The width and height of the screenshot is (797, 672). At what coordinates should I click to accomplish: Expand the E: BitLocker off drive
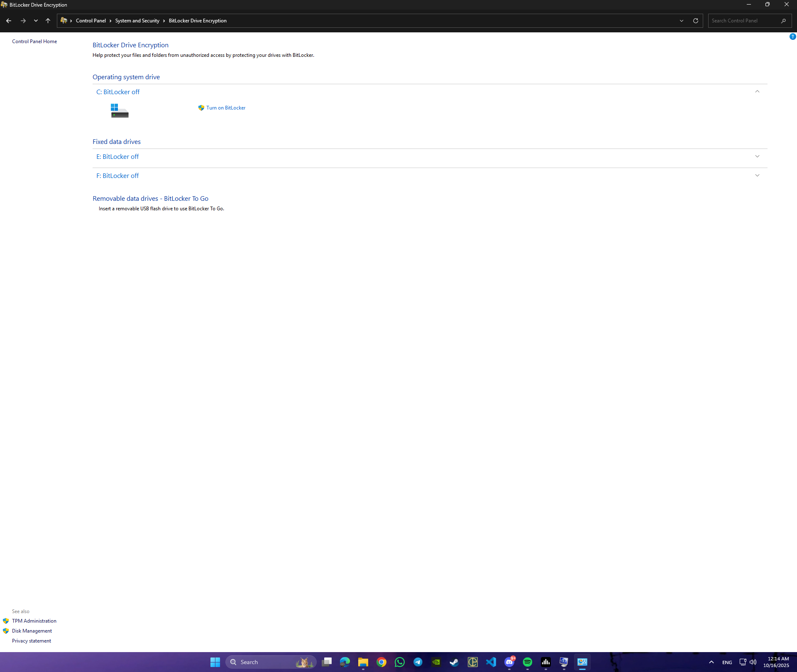click(x=757, y=156)
